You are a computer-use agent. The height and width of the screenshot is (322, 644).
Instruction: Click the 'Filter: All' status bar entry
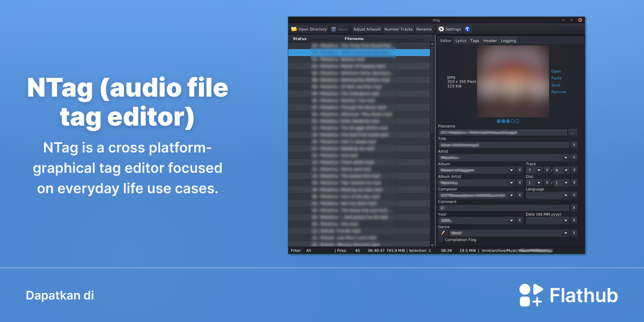tap(301, 251)
